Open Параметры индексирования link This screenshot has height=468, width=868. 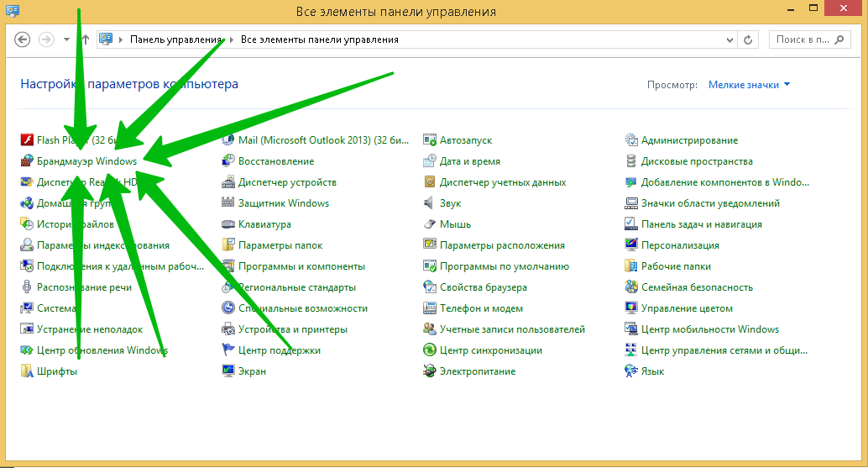pos(103,245)
